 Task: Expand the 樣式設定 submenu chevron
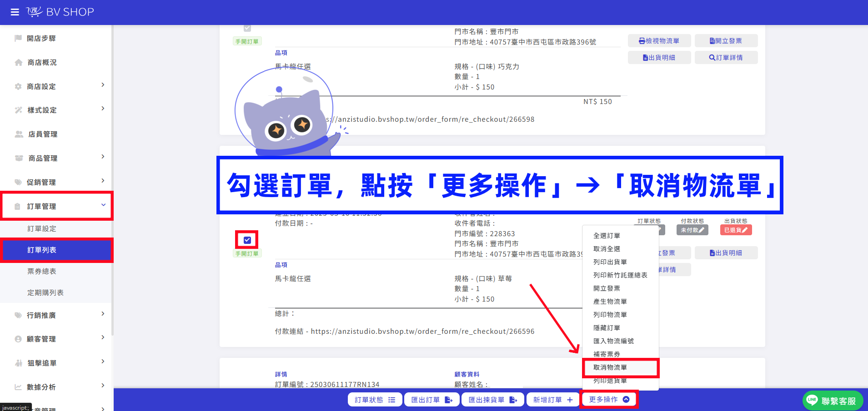point(103,109)
